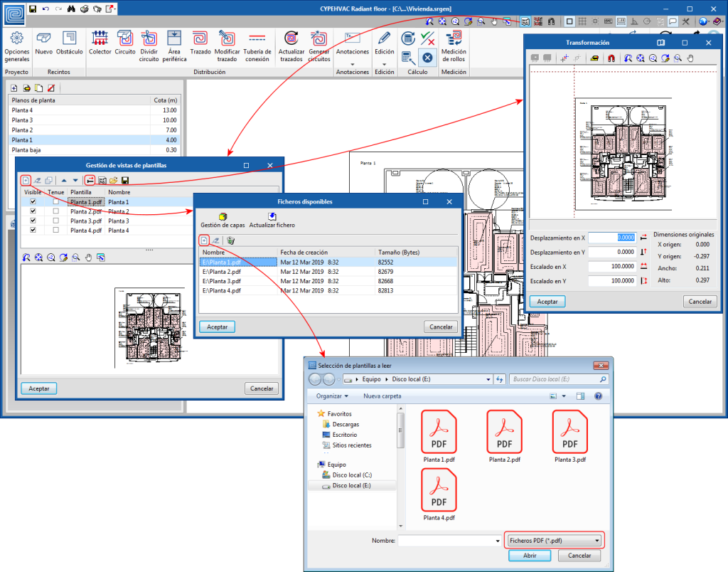This screenshot has height=572, width=728.
Task: Expand the Nombre filename combo box arrow
Action: 498,541
